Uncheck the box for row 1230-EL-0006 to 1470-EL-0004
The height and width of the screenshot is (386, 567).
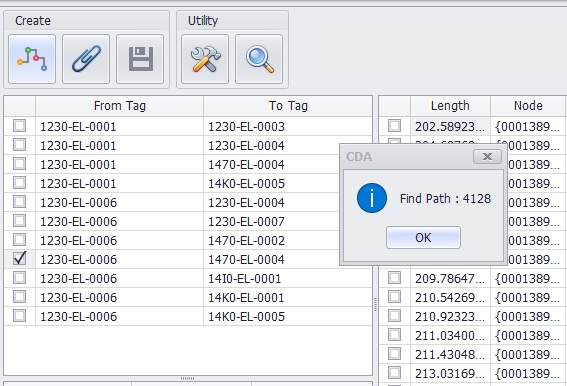click(20, 259)
